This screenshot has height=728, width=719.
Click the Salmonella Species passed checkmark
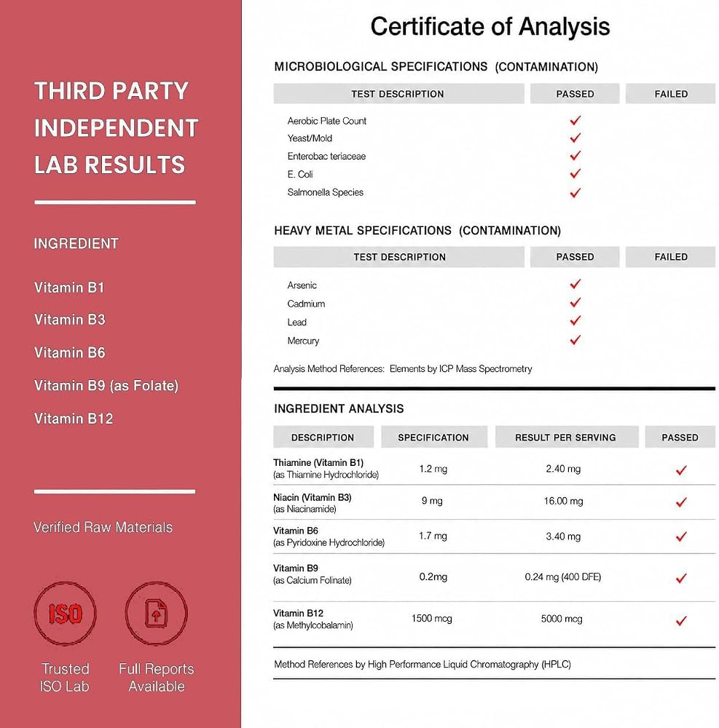tap(575, 192)
